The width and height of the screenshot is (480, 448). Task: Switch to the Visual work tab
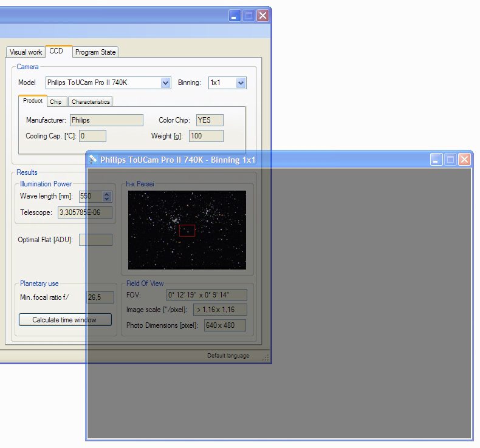click(26, 52)
